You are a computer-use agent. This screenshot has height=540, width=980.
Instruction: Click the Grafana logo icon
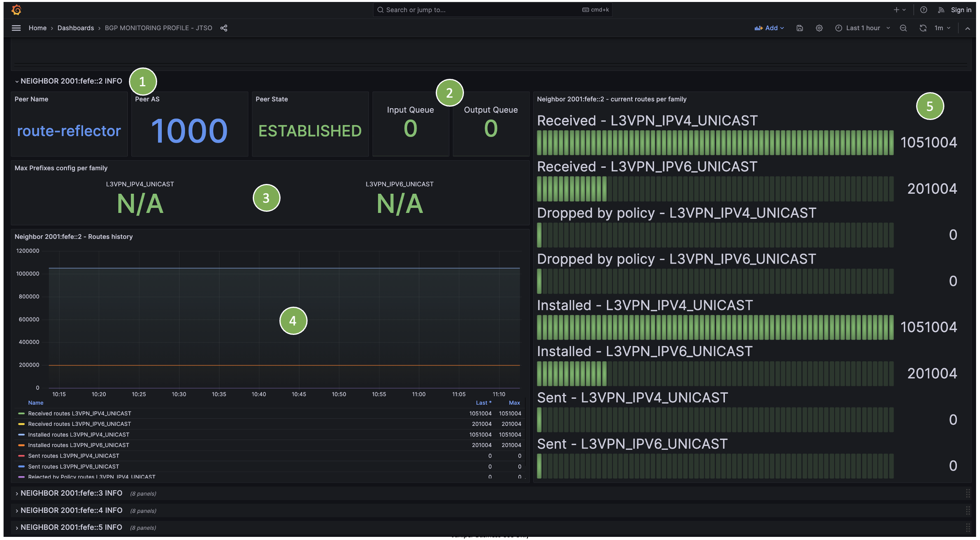coord(16,10)
